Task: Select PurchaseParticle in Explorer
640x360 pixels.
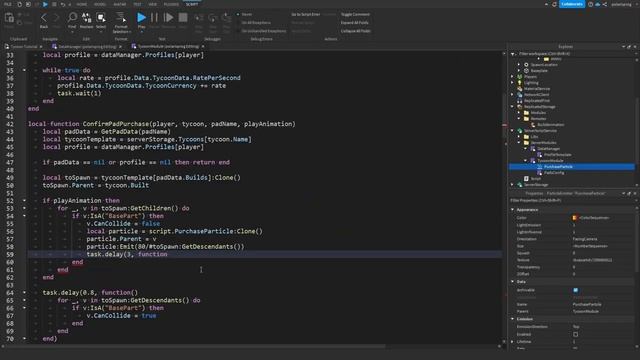Action: 571,167
